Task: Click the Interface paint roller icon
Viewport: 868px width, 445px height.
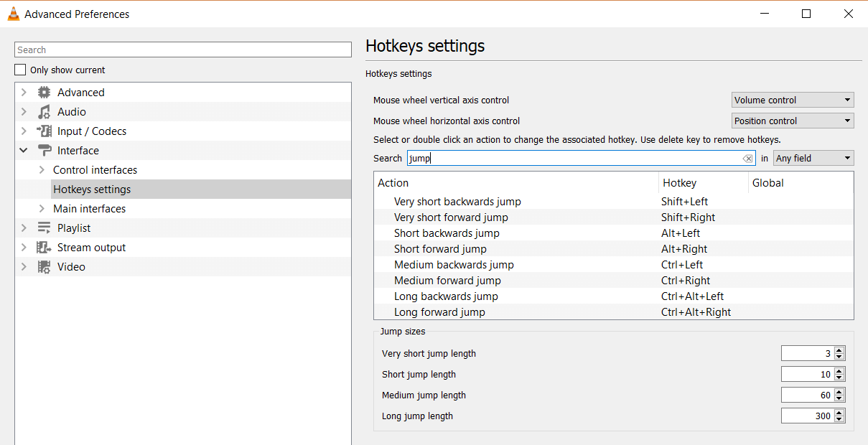Action: tap(45, 151)
